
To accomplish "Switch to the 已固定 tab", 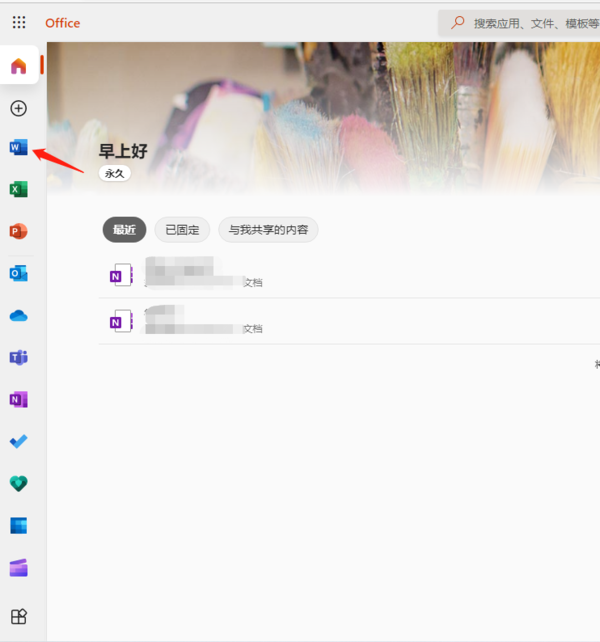I will 182,230.
